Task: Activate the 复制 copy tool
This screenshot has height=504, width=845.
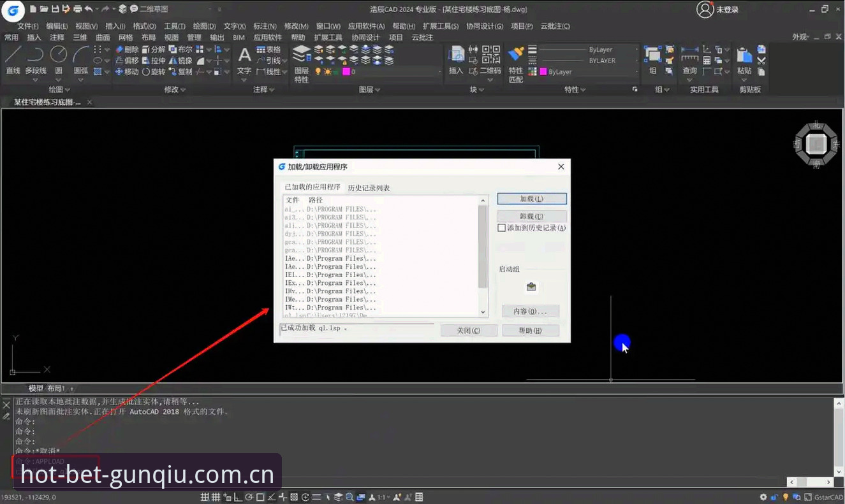Action: click(x=180, y=72)
